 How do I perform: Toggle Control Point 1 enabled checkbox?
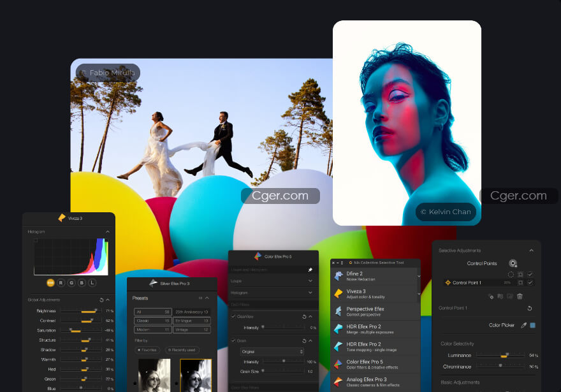530,282
